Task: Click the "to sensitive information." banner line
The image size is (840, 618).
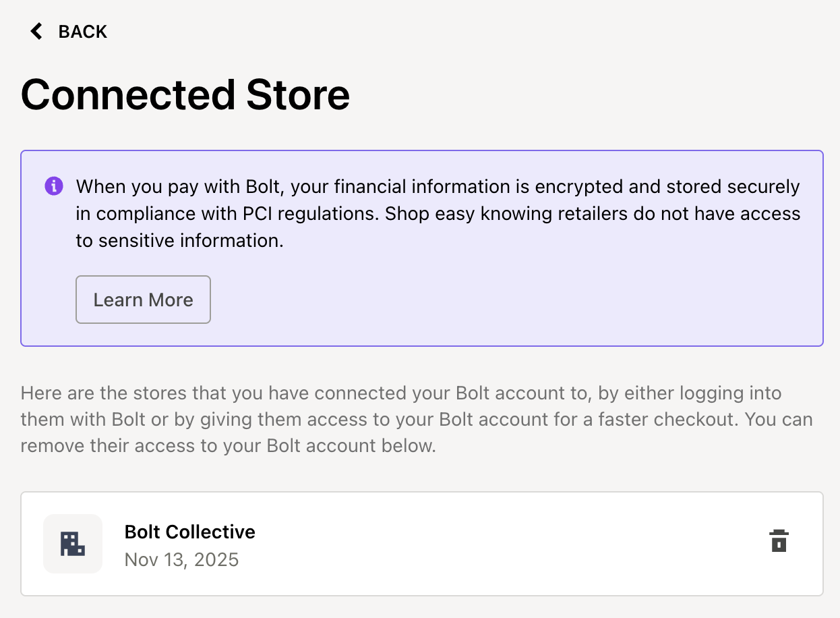Action: tap(179, 241)
